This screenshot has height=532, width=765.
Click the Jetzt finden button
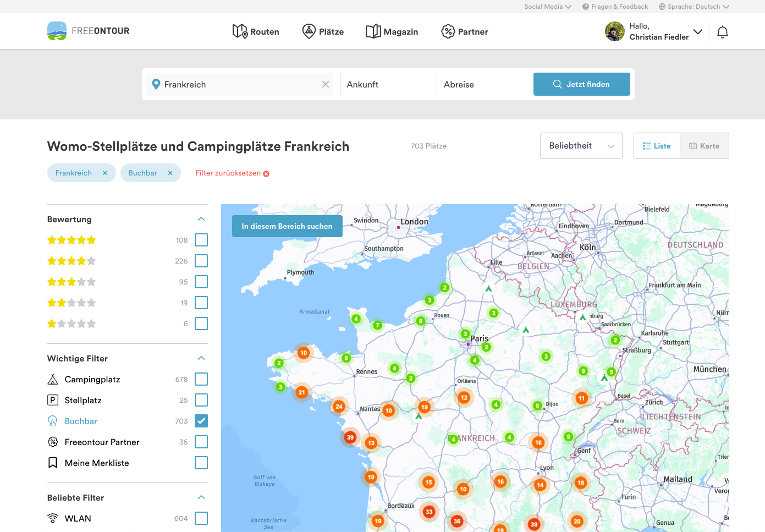click(x=582, y=84)
